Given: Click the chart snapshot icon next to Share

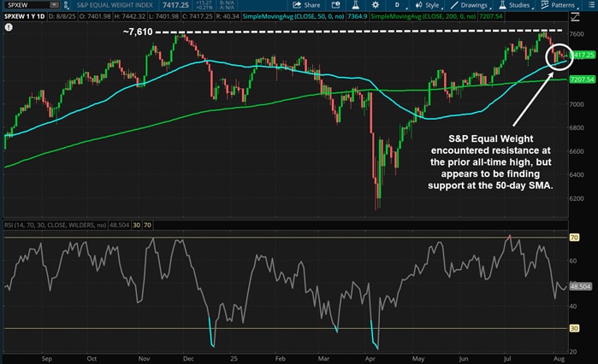Looking at the screenshot, I should click(335, 5).
